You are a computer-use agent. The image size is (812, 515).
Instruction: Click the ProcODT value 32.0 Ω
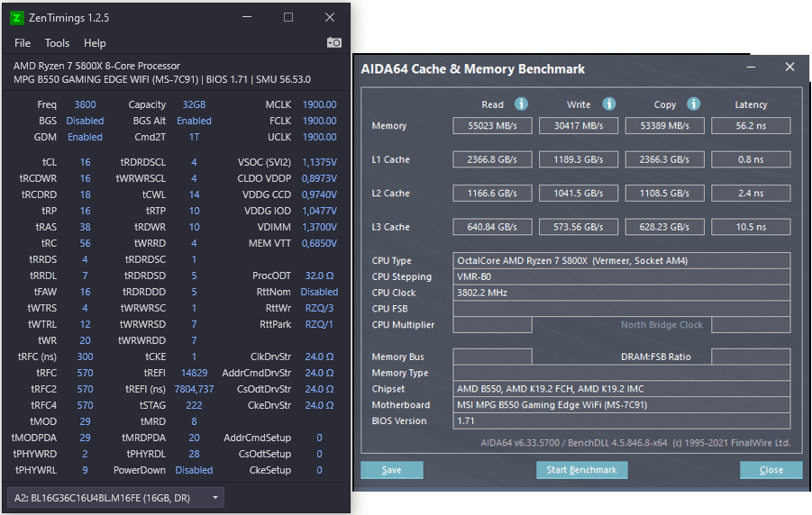[320, 276]
